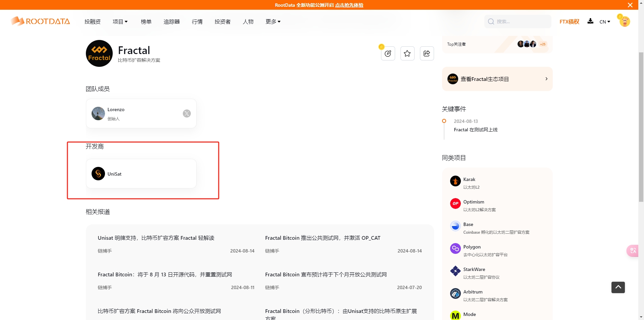Open article 宣布预计将于下个月开放公共测试网

326,274
